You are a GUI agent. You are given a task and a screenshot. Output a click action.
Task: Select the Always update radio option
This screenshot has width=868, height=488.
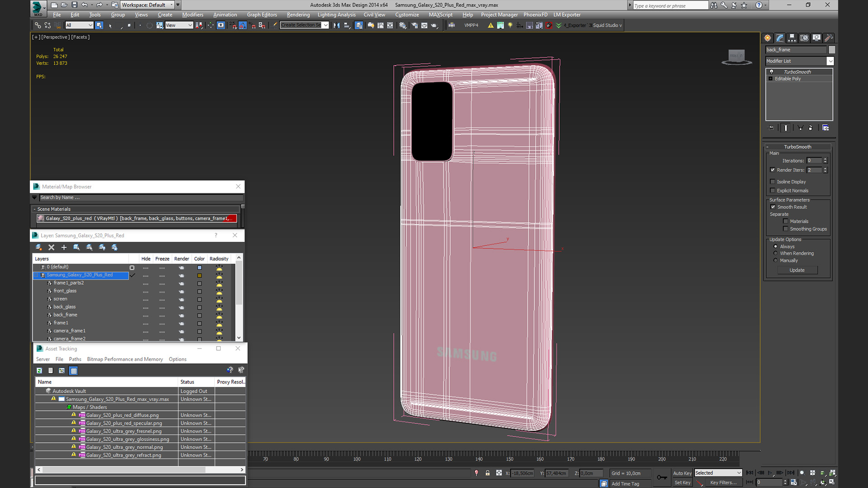(776, 247)
